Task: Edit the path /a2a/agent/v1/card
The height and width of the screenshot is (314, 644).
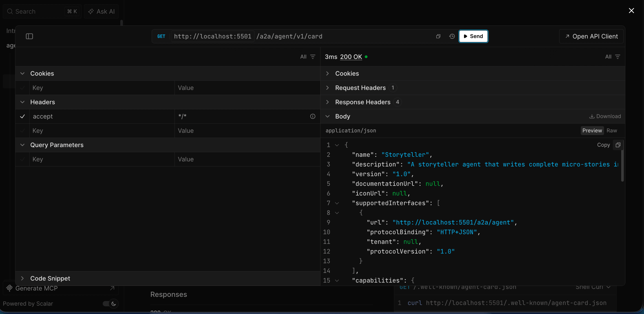Action: [289, 37]
